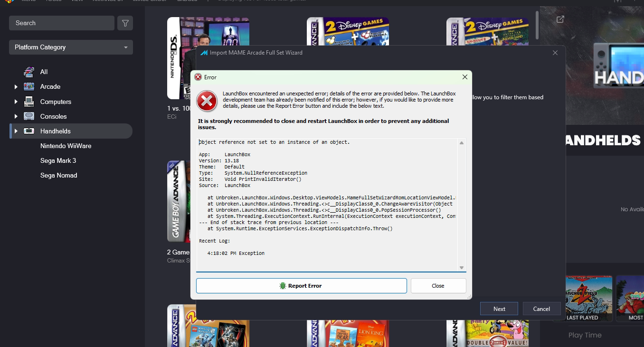
Task: Click the game grid vertical scrollbar
Action: 537,26
